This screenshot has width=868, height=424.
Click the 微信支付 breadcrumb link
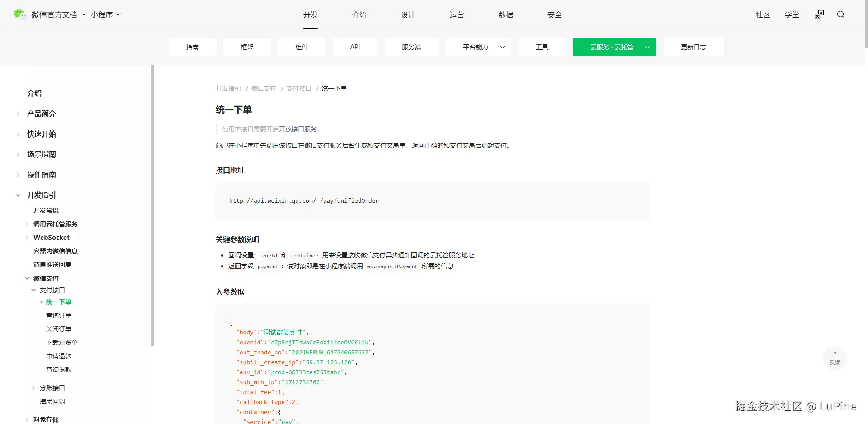coord(264,88)
